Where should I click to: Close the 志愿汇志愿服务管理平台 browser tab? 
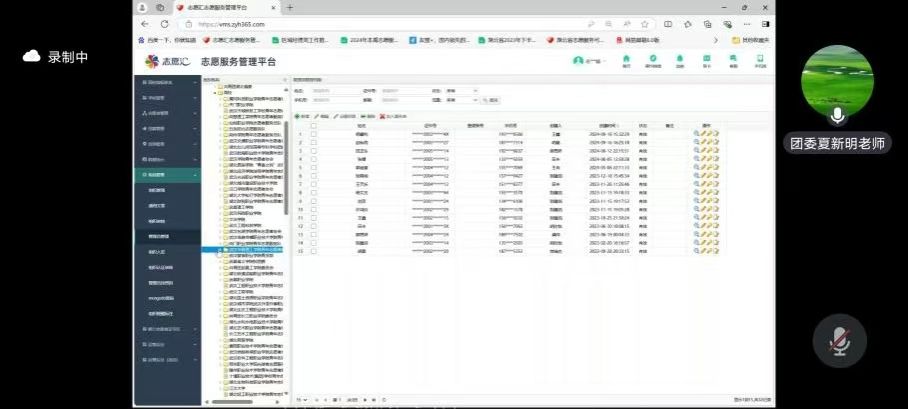tap(274, 7)
